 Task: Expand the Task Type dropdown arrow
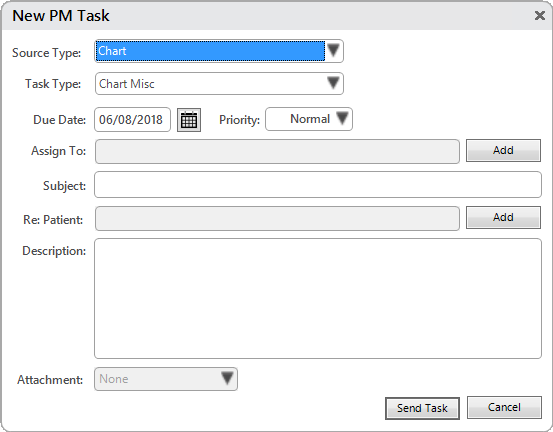pyautogui.click(x=333, y=83)
